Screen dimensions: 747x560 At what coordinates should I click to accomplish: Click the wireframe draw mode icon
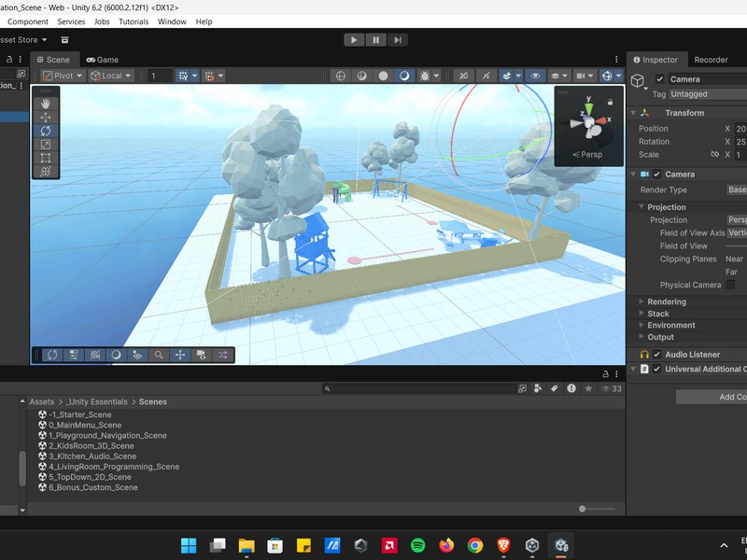pos(341,76)
